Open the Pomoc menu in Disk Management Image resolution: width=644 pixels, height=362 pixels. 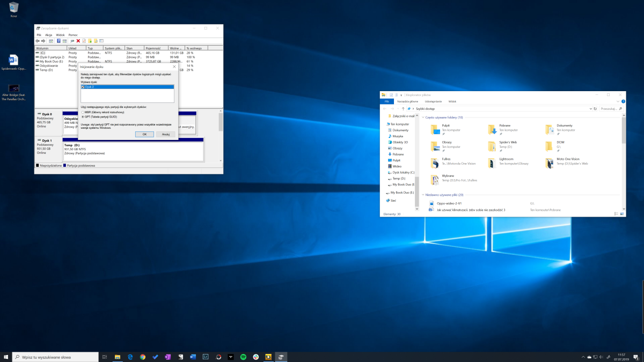coord(73,35)
